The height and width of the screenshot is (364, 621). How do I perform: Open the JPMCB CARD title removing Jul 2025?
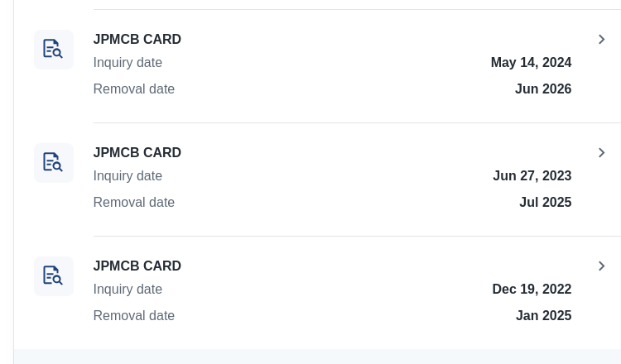137,153
